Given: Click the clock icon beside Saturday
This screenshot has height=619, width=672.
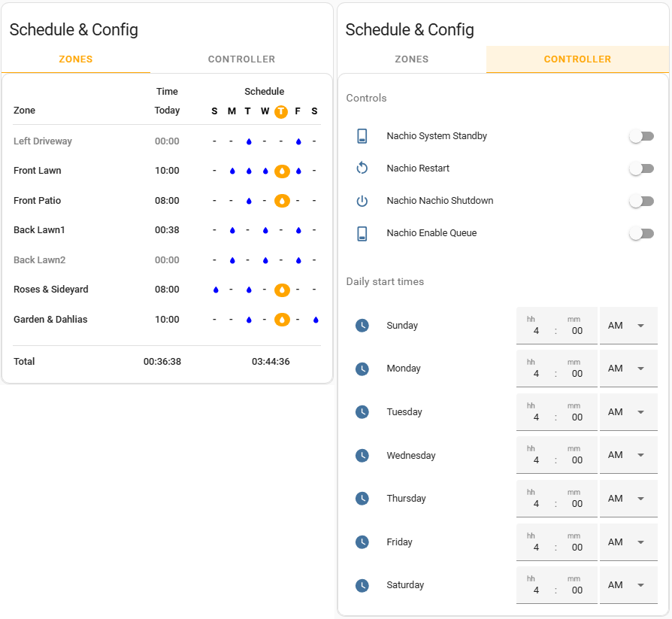Looking at the screenshot, I should [x=362, y=584].
